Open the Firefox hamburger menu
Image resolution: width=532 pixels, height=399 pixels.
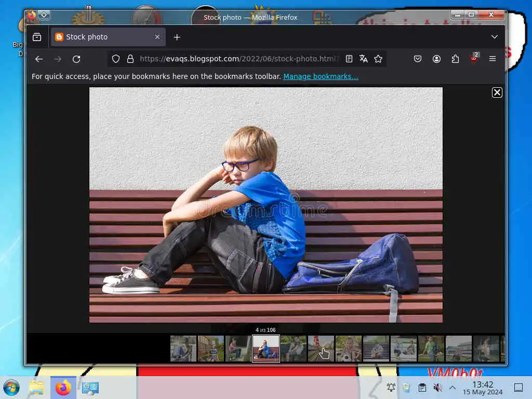(x=493, y=59)
